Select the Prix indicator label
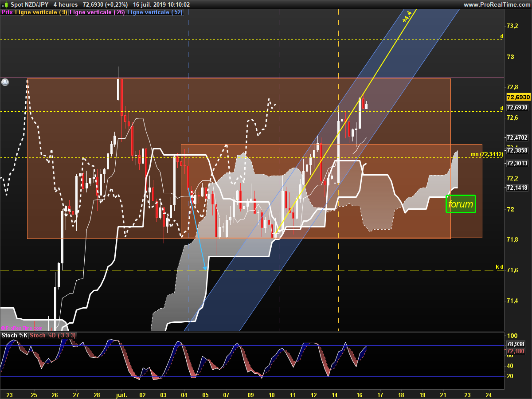 [7, 12]
